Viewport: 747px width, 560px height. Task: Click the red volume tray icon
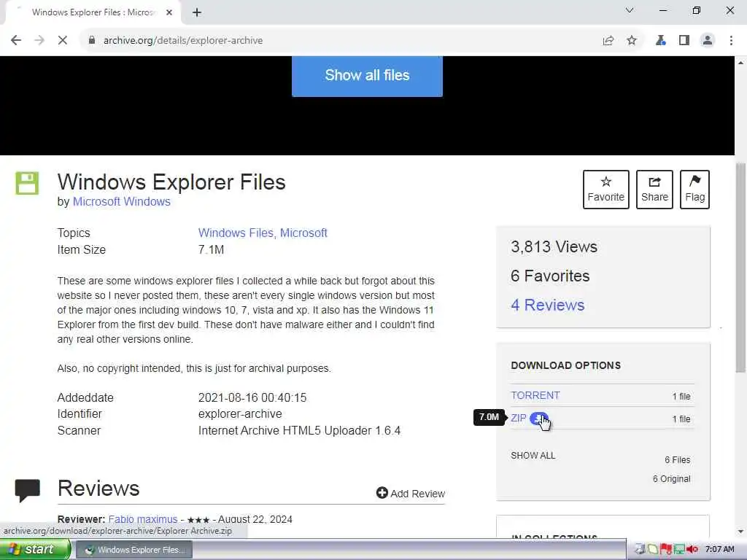coord(693,550)
